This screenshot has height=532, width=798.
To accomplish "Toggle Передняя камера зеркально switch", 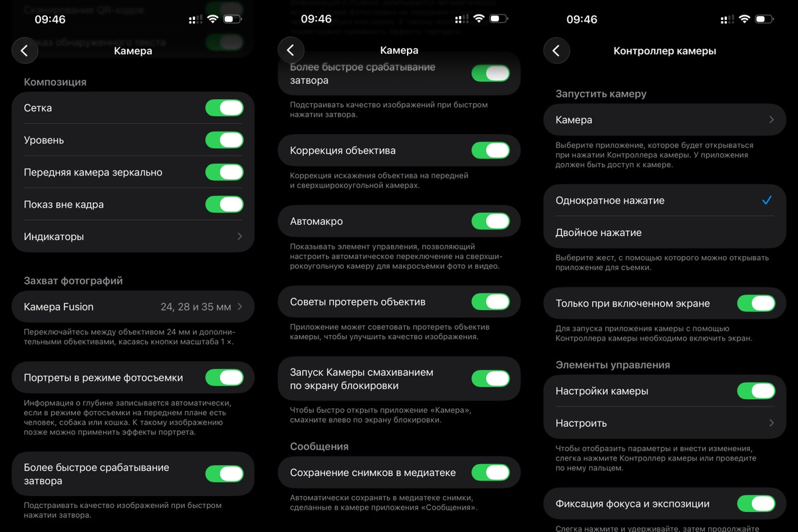I will pos(224,172).
